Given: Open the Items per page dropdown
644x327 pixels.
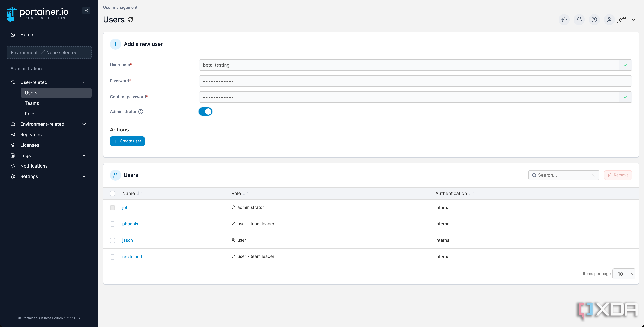Looking at the screenshot, I should pos(624,274).
